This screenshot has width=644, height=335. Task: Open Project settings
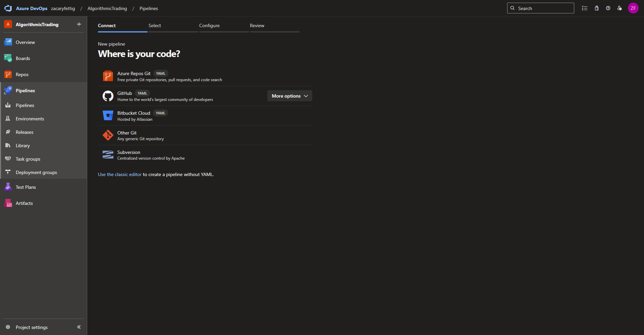tap(32, 327)
